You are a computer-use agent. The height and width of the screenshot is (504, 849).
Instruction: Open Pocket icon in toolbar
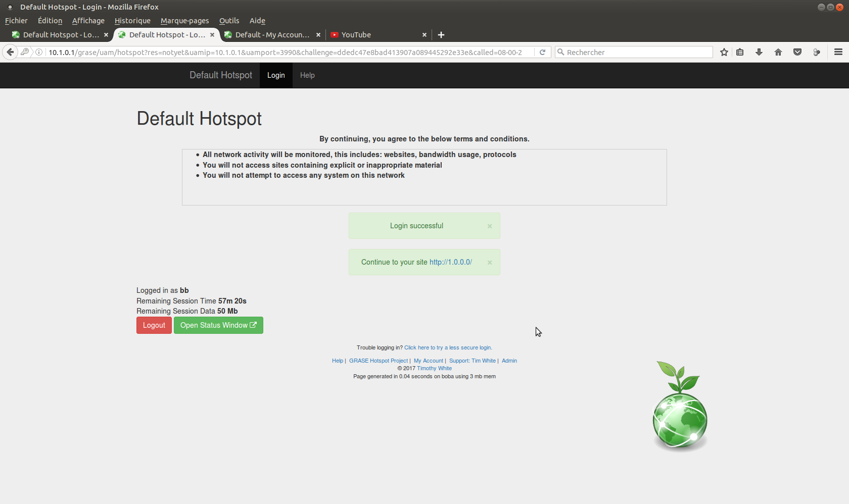797,52
